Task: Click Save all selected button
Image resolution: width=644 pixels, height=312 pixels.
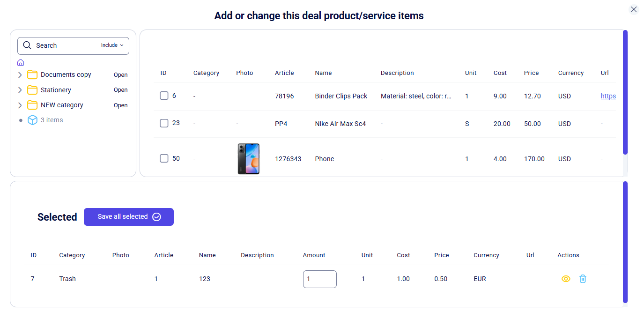Action: pos(129,217)
